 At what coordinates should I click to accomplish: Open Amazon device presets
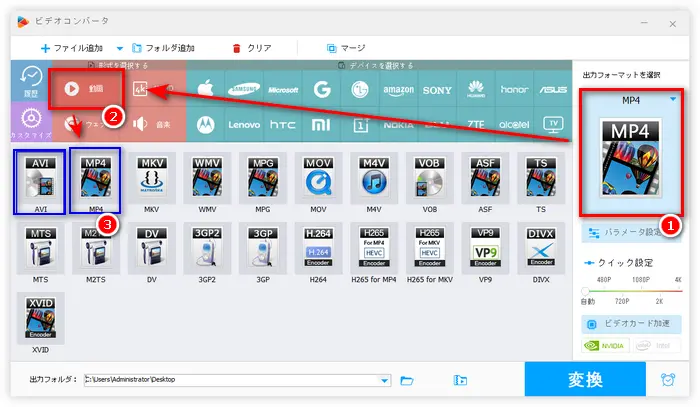point(399,89)
